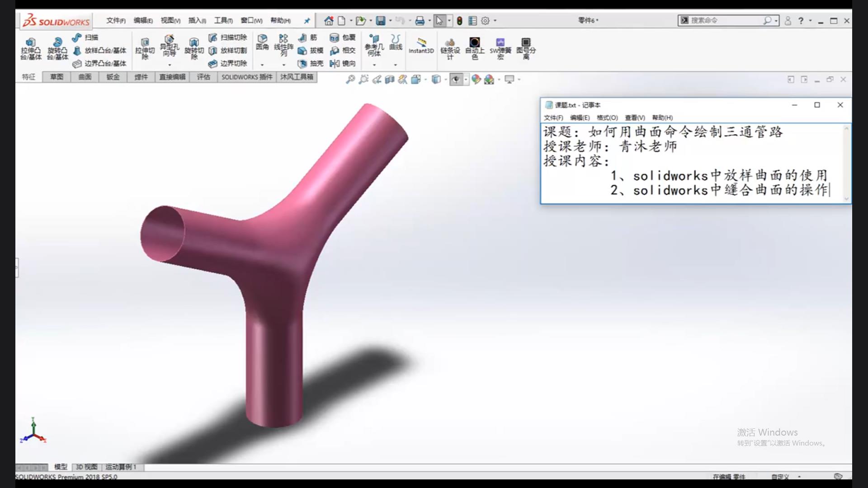The height and width of the screenshot is (488, 868).
Task: Select the Boundary Boss/Base (边界凸台/基体) tool
Action: pos(100,64)
